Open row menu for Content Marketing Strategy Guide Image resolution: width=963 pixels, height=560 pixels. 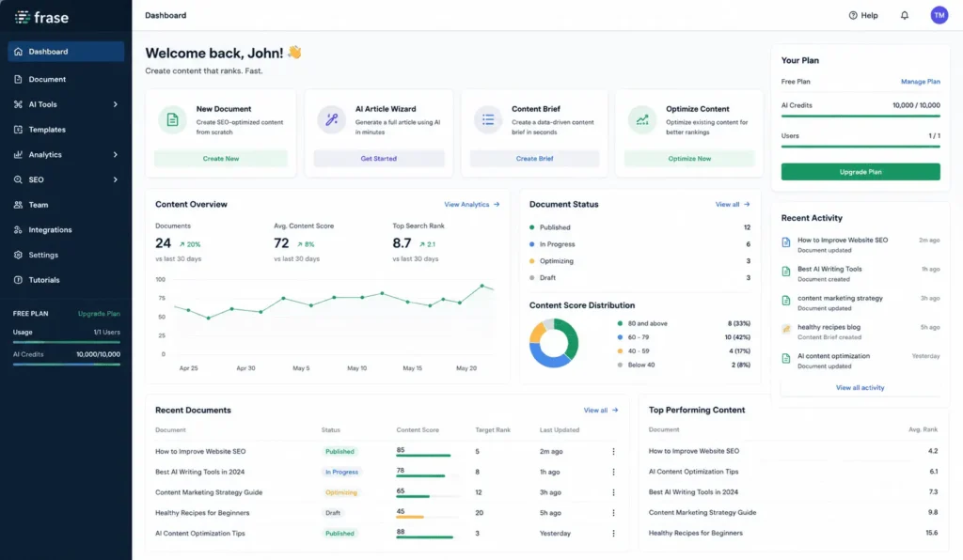click(x=613, y=492)
